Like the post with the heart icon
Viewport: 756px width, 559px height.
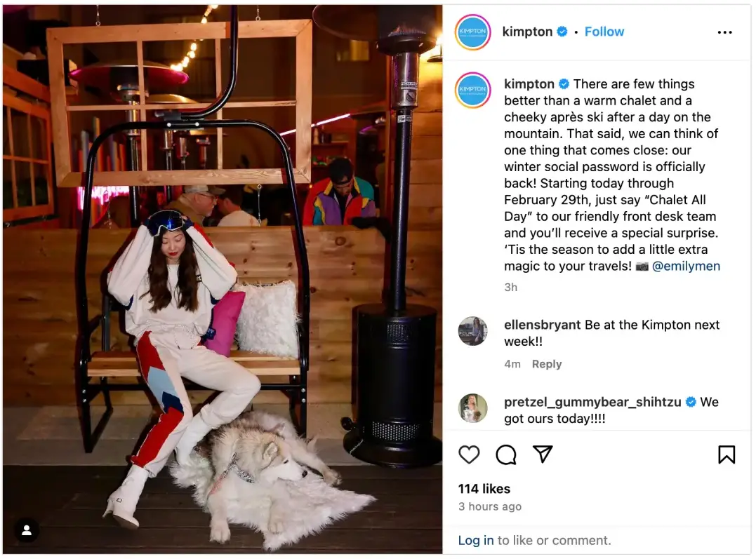point(469,454)
